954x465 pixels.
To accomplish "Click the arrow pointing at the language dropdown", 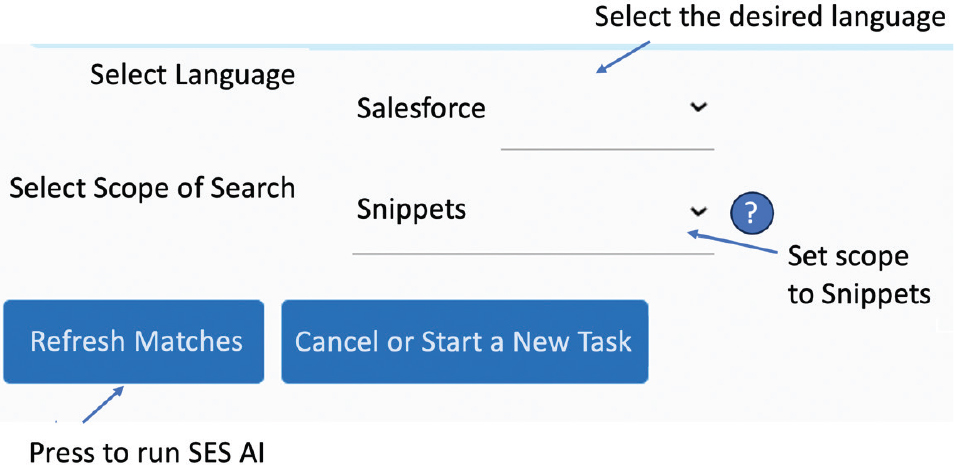I will pyautogui.click(x=623, y=57).
